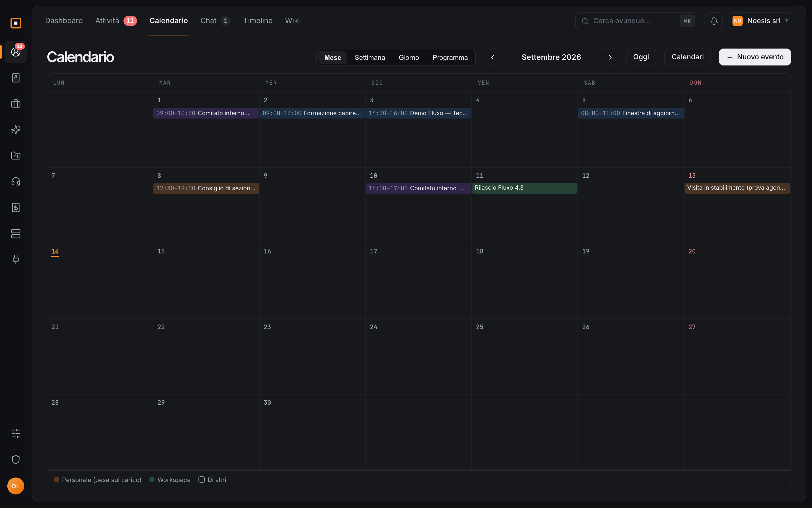Open the Visita in stabilimento event
Screen dimensions: 812x508
737,188
